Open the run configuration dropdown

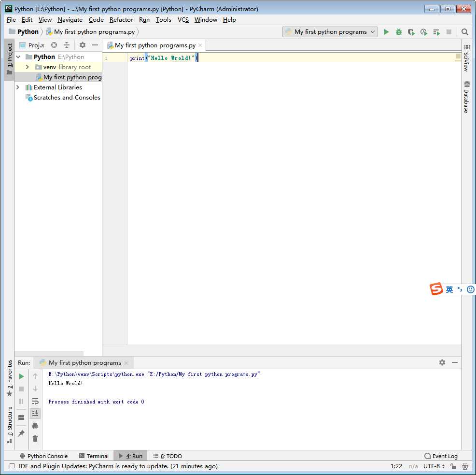point(330,32)
